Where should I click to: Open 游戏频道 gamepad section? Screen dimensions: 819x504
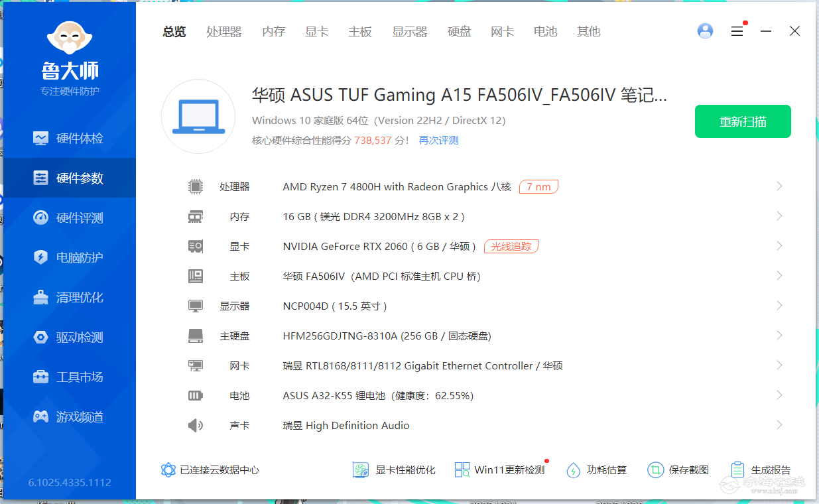(x=69, y=417)
